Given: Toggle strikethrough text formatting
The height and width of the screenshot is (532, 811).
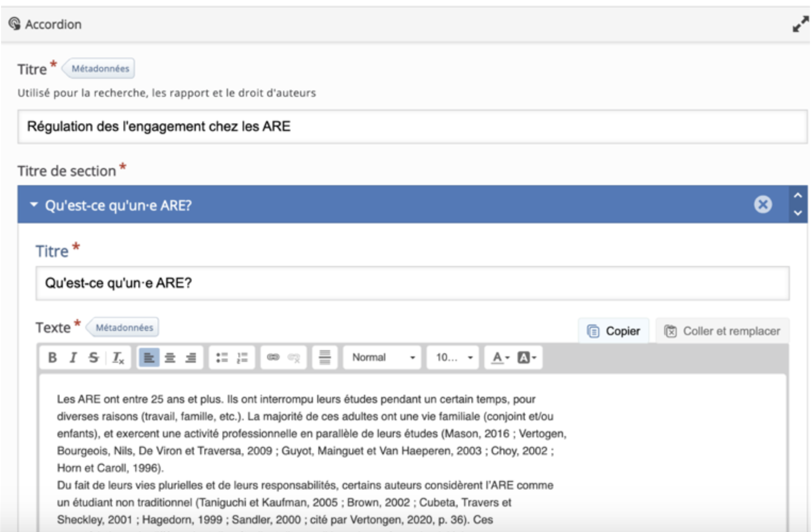Looking at the screenshot, I should (x=94, y=358).
